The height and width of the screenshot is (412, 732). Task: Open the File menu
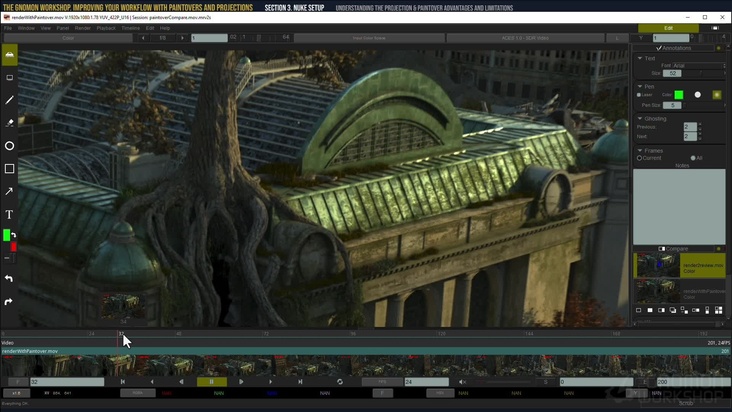pyautogui.click(x=8, y=28)
